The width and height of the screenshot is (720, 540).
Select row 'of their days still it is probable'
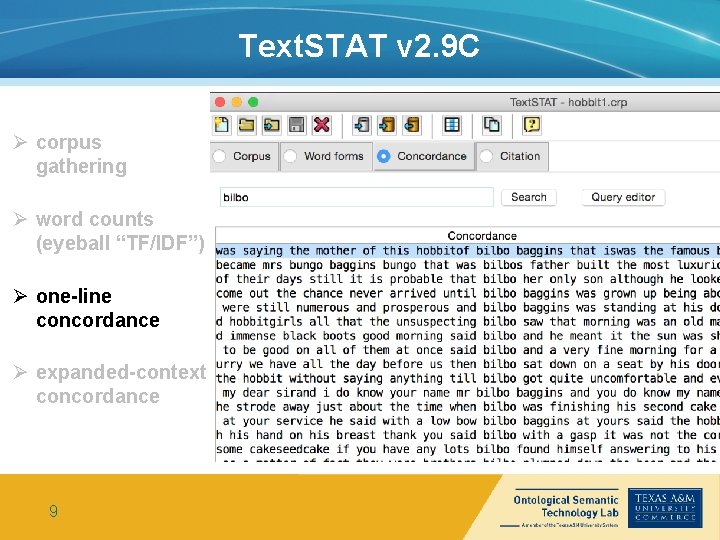click(x=467, y=279)
